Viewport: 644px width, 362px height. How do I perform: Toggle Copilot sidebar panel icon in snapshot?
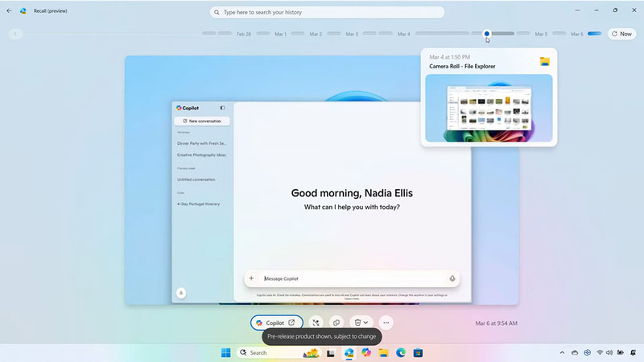(223, 108)
